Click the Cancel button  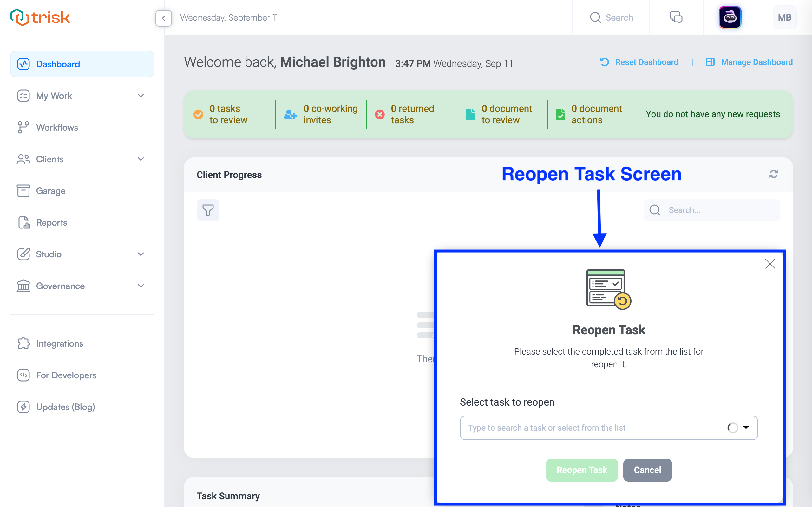pos(647,470)
